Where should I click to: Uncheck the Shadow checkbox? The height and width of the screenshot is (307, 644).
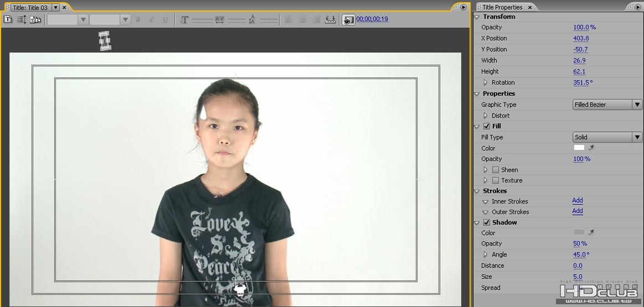click(487, 222)
